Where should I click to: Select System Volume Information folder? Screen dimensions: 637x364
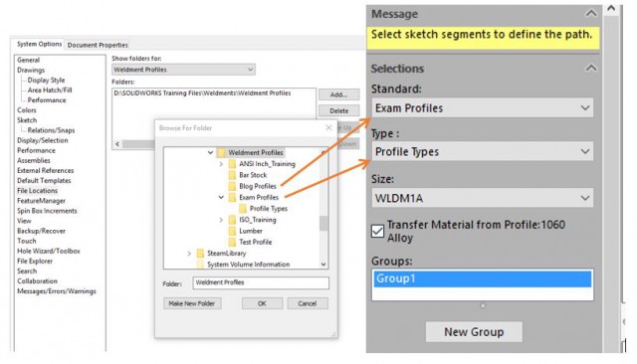tap(248, 265)
